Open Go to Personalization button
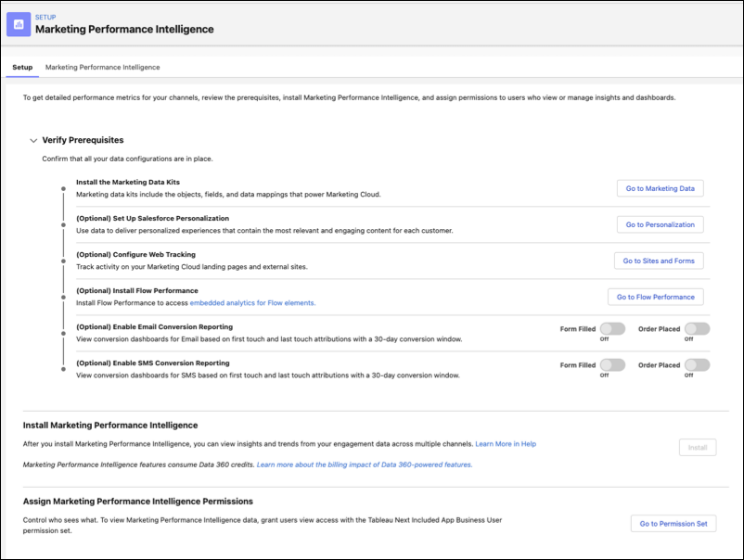This screenshot has height=560, width=744. click(660, 224)
